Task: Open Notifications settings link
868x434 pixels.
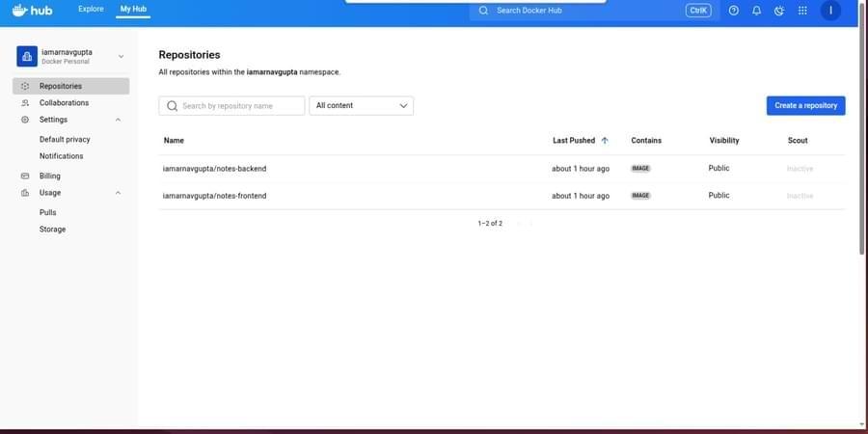Action: coord(62,156)
